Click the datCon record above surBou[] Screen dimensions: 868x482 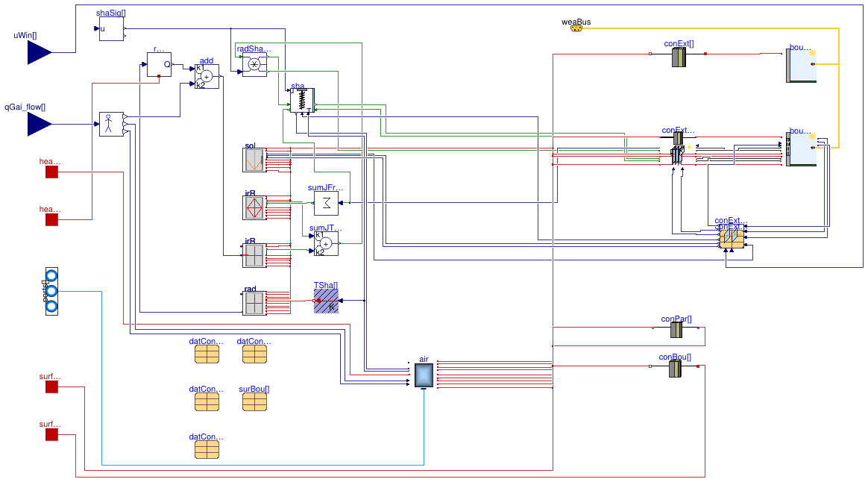tap(254, 354)
